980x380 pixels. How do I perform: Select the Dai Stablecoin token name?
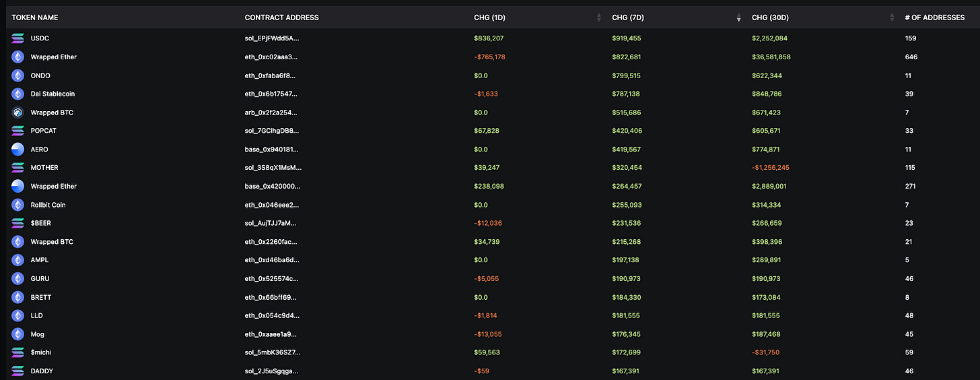pos(53,94)
